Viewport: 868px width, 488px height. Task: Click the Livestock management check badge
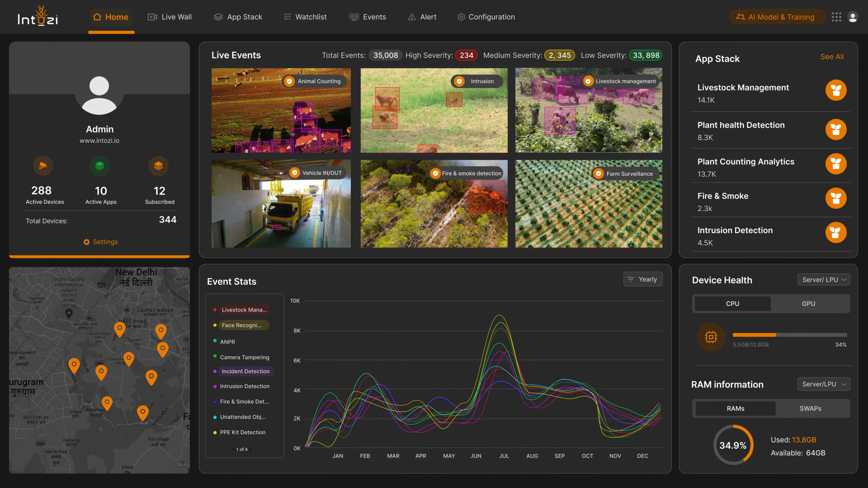[x=588, y=81]
